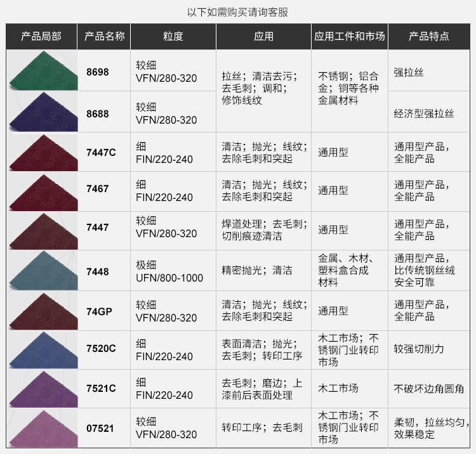Click the UFN/800-1000 grit cell

click(x=169, y=278)
